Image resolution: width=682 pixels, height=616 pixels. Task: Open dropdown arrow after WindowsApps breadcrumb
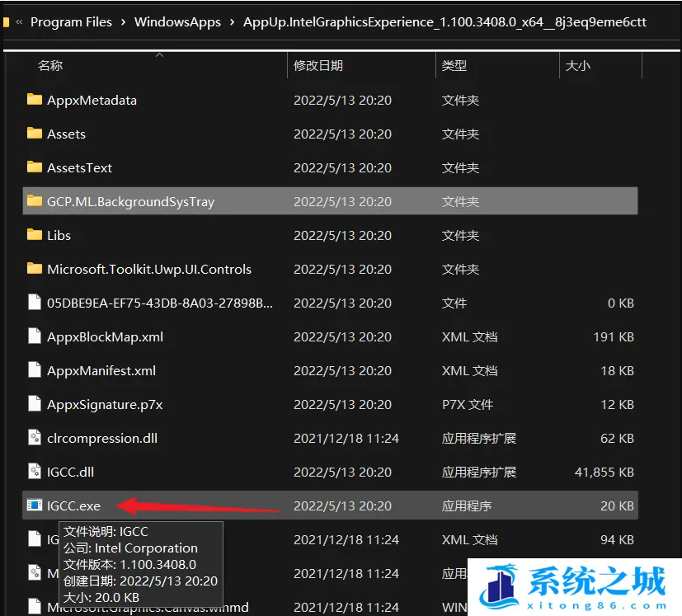232,22
